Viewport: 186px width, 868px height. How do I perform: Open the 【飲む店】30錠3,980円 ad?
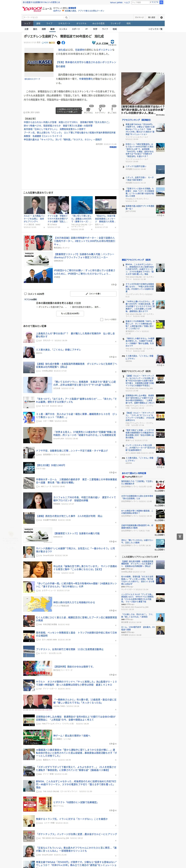coord(50,465)
